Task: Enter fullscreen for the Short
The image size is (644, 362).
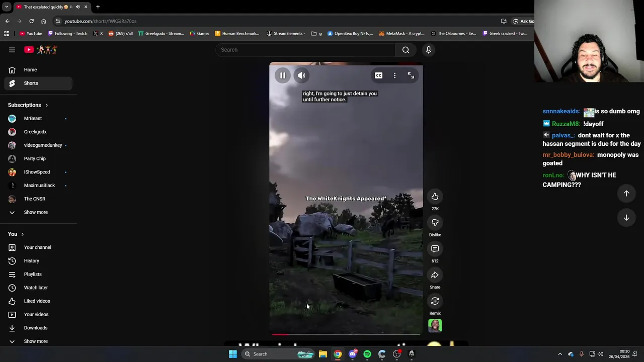Action: [x=411, y=75]
